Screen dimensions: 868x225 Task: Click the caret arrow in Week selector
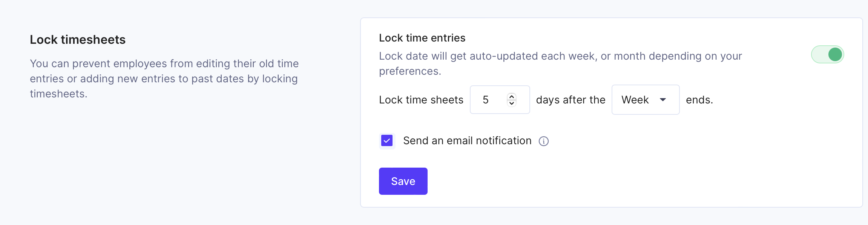click(663, 100)
